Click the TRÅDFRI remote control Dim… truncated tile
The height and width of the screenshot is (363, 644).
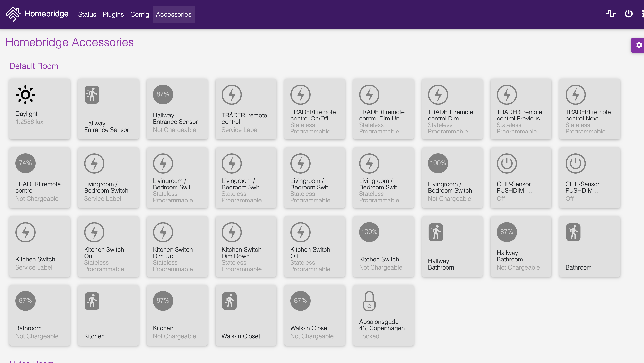coord(452,109)
